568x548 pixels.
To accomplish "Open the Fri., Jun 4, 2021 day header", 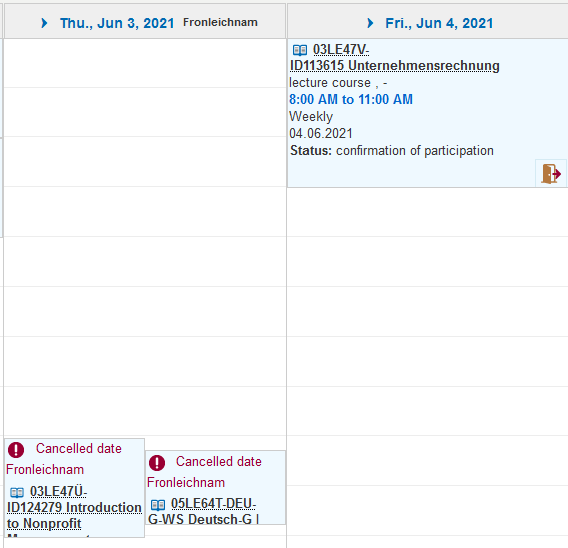I will 439,23.
